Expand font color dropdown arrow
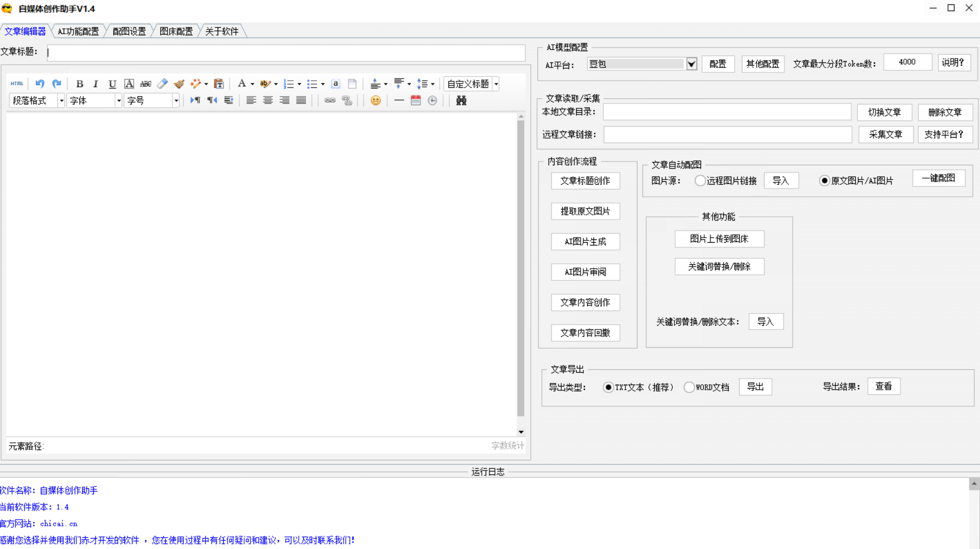 tap(252, 84)
